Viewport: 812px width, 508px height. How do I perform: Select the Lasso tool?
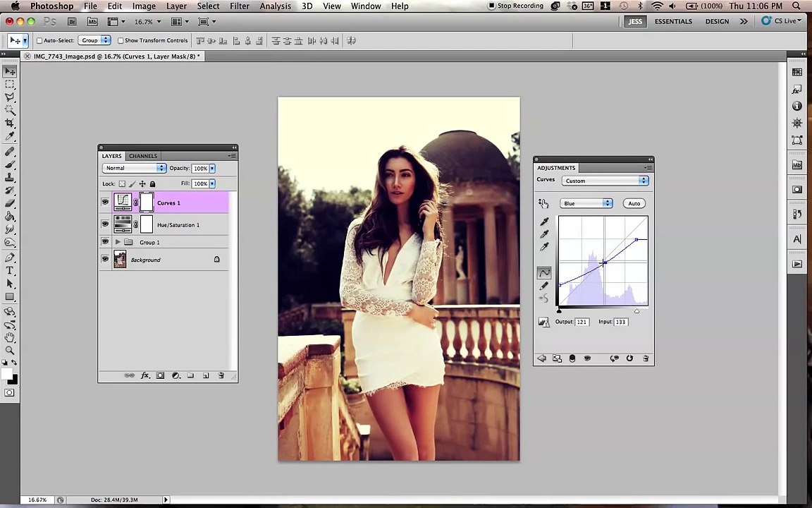tap(10, 97)
